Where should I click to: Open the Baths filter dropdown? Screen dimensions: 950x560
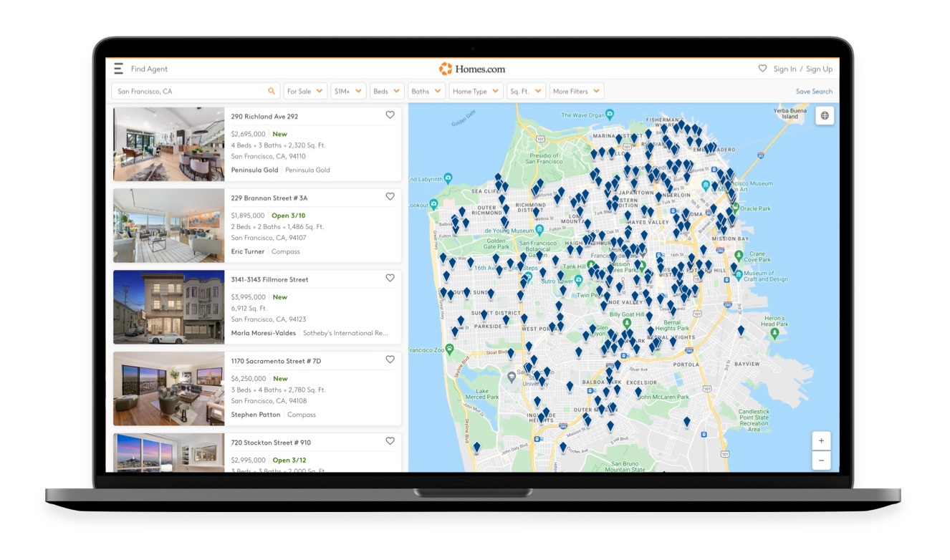tap(426, 91)
